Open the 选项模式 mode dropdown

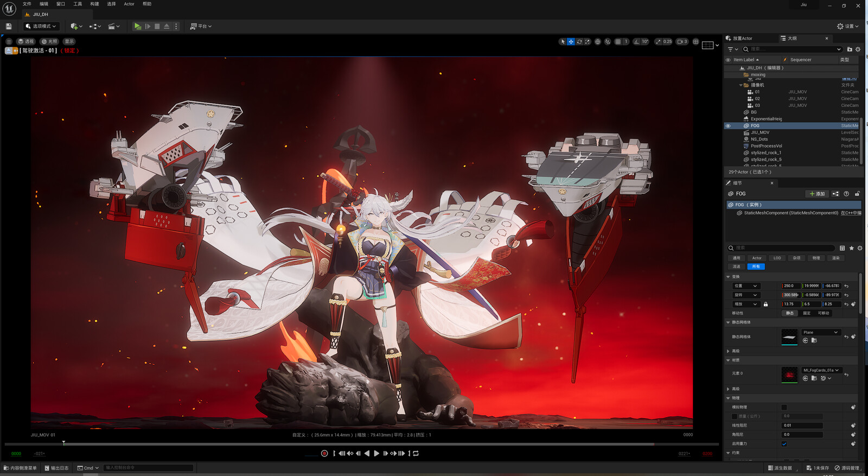(x=41, y=26)
